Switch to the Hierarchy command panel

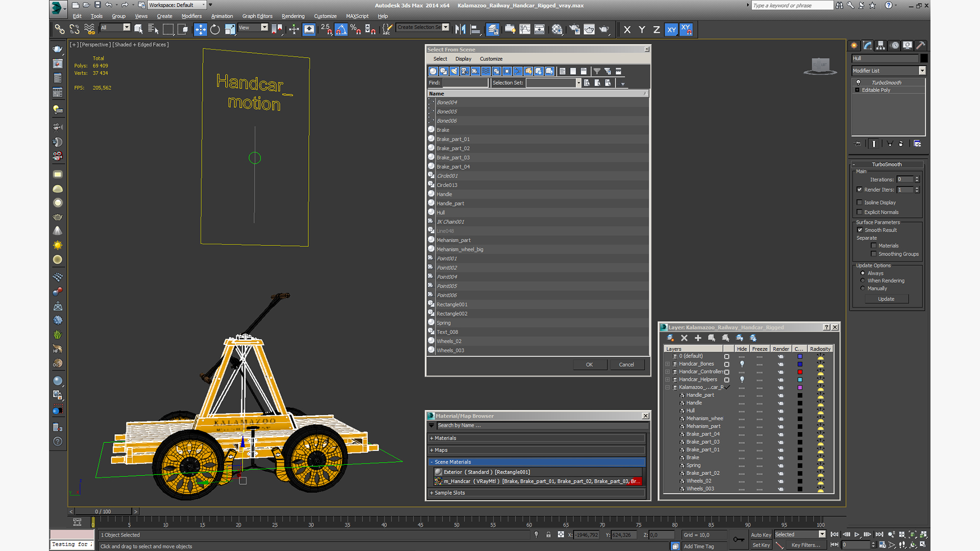880,45
